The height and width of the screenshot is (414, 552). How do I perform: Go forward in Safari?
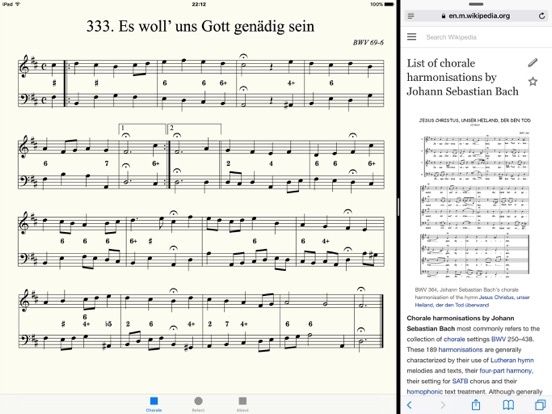click(x=443, y=405)
